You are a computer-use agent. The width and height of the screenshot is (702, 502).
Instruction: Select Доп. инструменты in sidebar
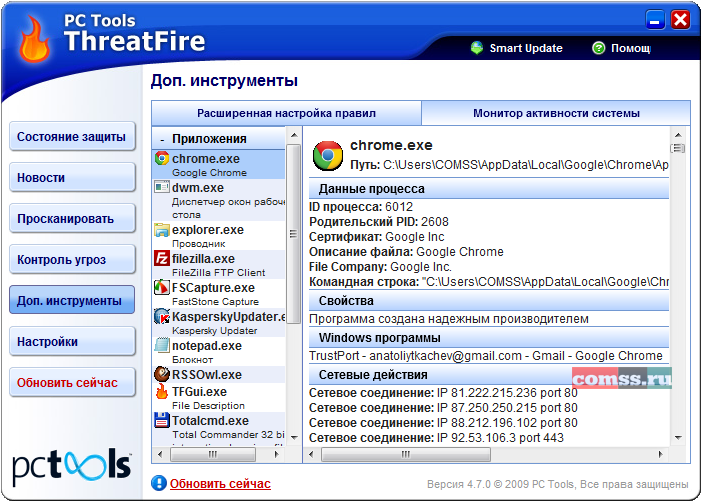(x=72, y=300)
